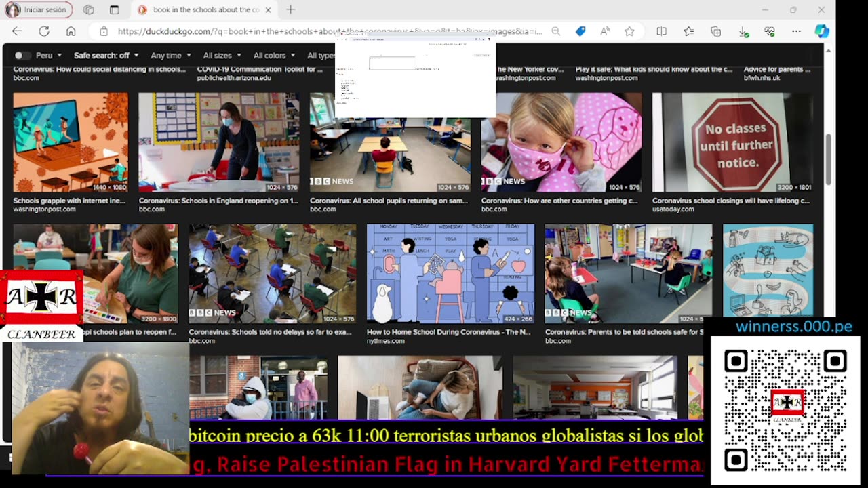This screenshot has height=488, width=868.
Task: Open the empty classroom thumbnail
Action: click(595, 388)
